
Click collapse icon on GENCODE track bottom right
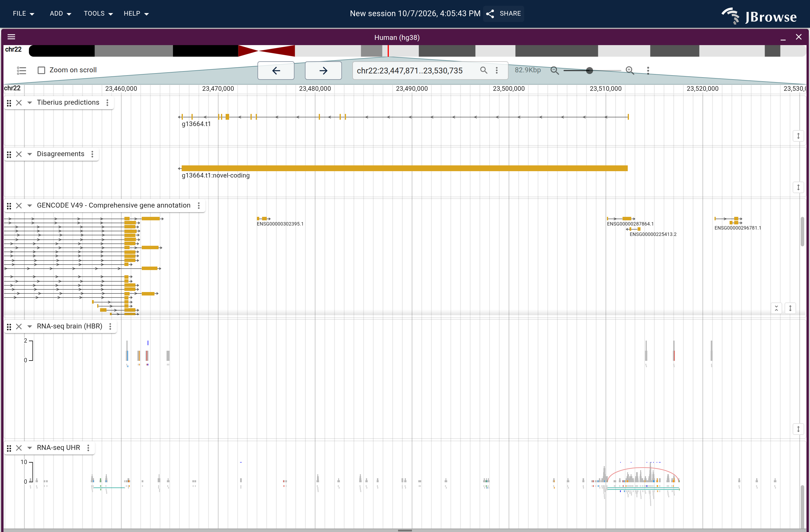click(776, 308)
